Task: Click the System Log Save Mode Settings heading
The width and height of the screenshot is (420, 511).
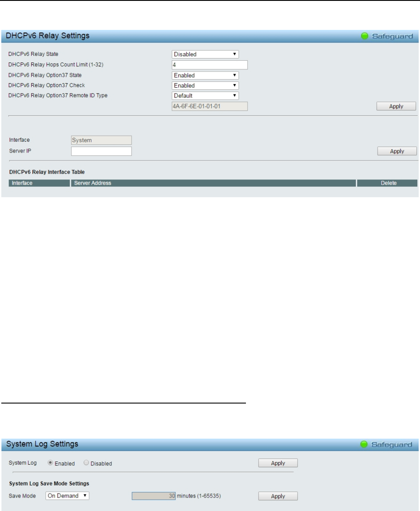Action: coord(49,484)
